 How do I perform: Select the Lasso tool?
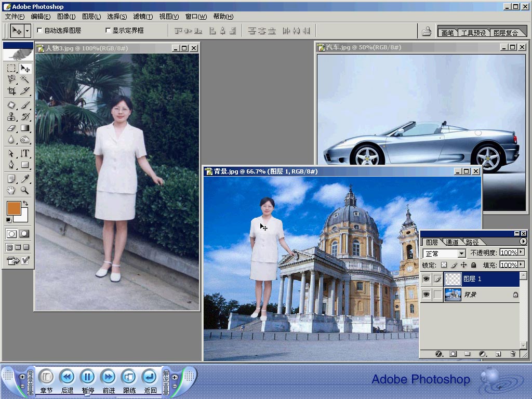click(11, 79)
